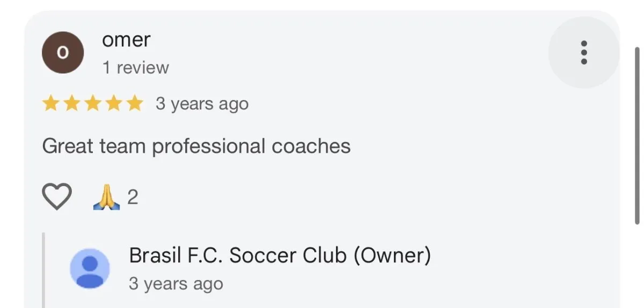This screenshot has height=308, width=644.
Task: Click the gray vertical reply thread line
Action: point(43,269)
